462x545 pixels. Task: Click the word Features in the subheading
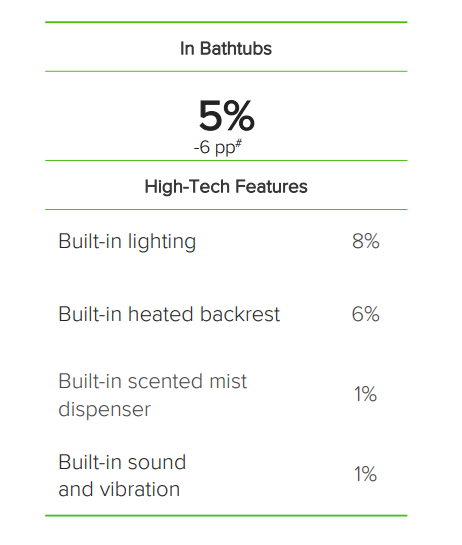pos(271,186)
